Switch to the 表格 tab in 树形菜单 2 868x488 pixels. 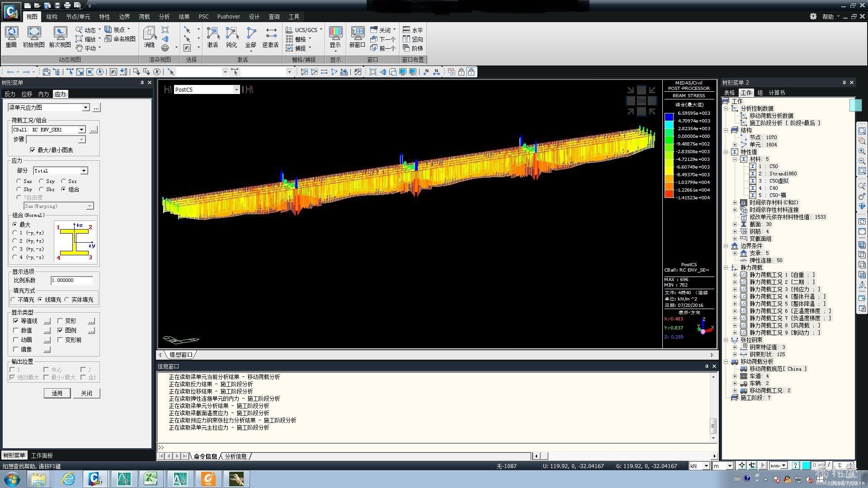click(729, 93)
